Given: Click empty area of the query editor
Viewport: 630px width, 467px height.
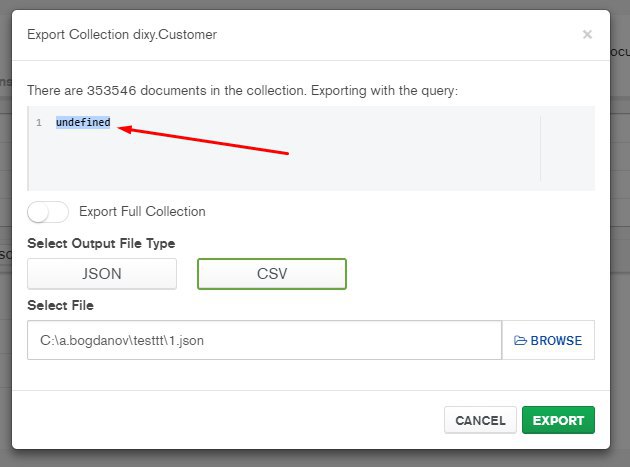Looking at the screenshot, I should pyautogui.click(x=300, y=165).
